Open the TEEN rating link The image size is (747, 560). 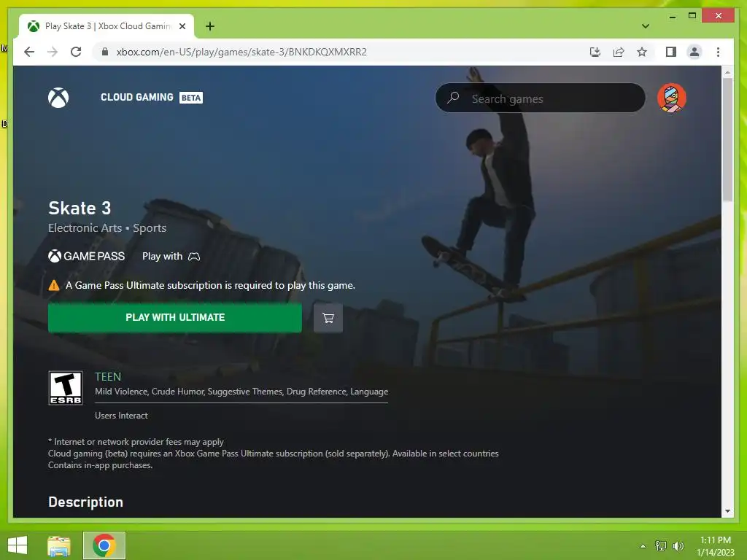pos(108,377)
